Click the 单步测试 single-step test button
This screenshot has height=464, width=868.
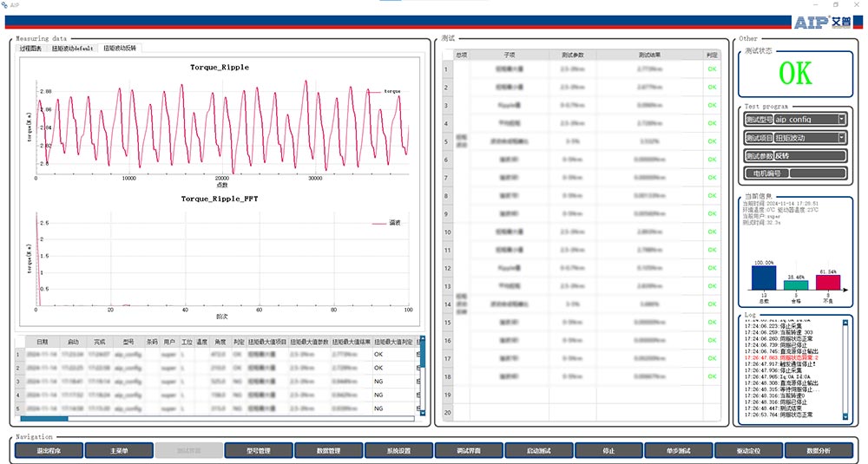coord(679,450)
